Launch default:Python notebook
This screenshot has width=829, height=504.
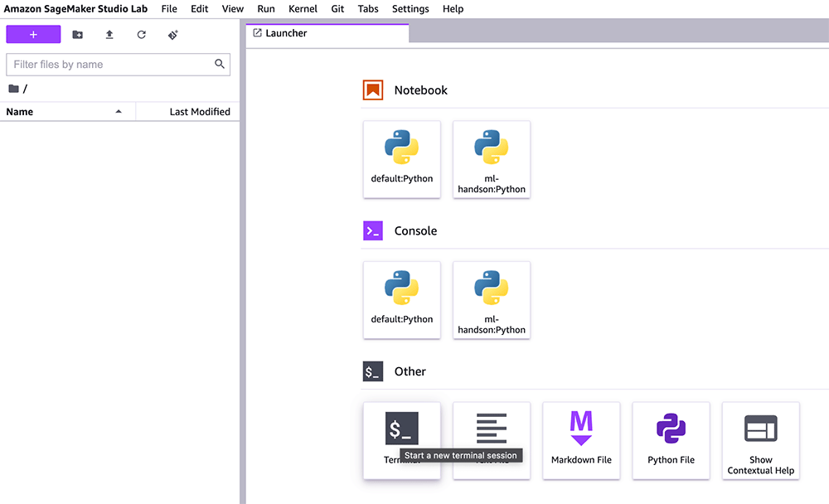pyautogui.click(x=401, y=159)
